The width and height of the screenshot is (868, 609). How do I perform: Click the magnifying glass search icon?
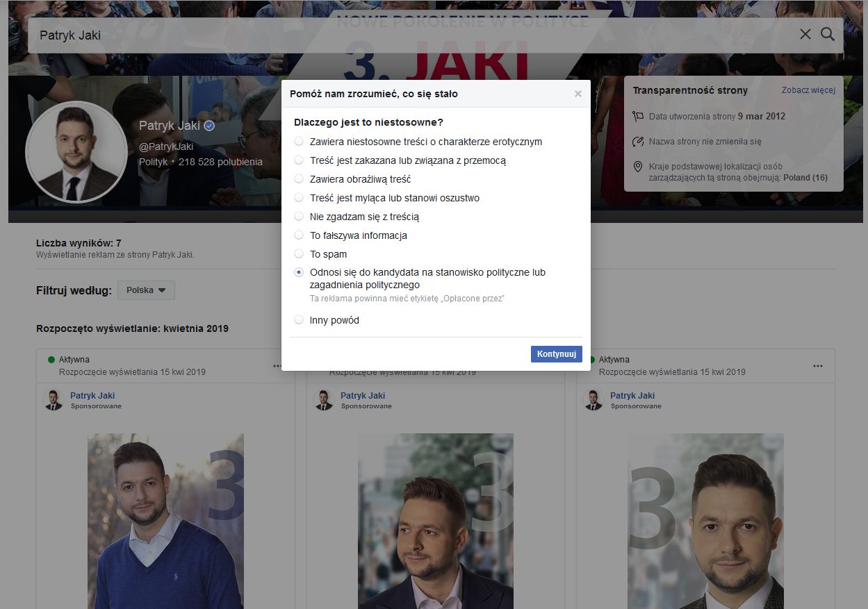tap(827, 34)
